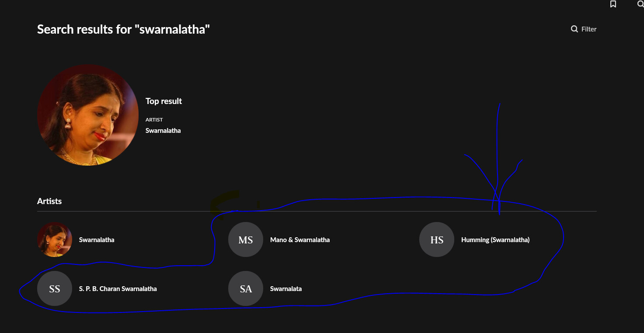Click the Top result label

click(164, 101)
